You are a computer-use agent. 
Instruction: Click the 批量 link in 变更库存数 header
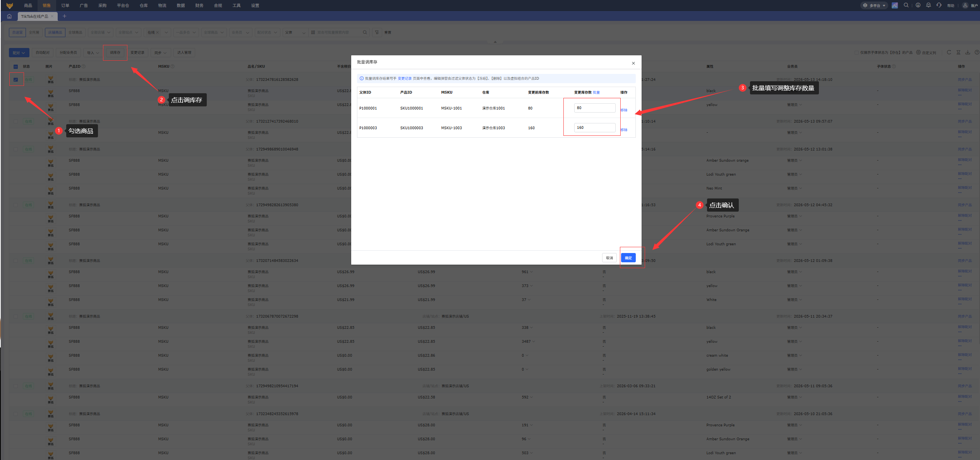(x=596, y=92)
